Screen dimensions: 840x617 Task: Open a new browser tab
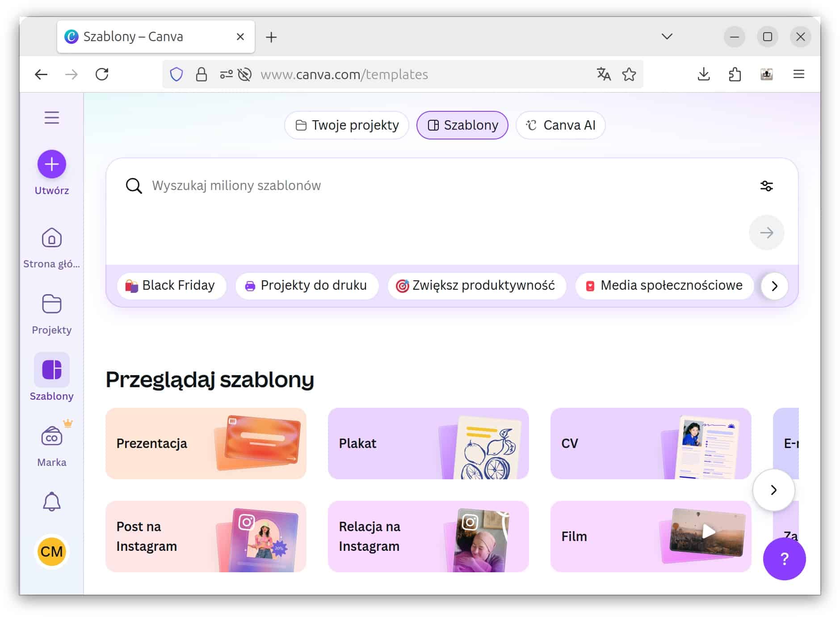[271, 37]
